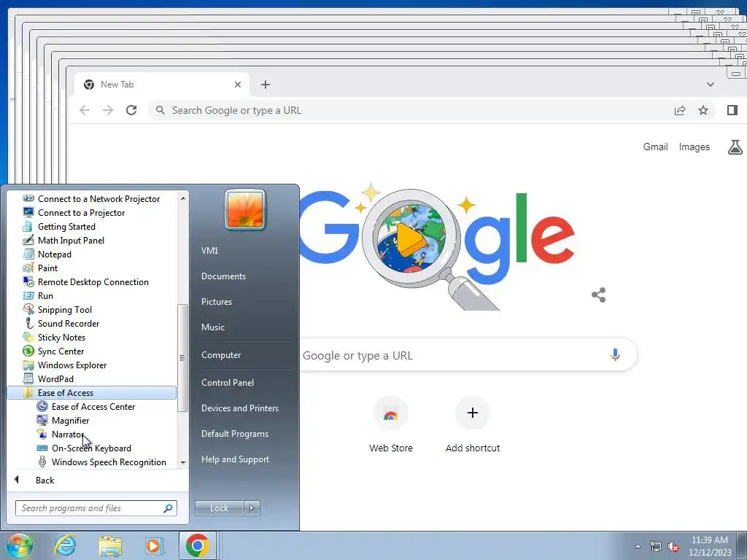The height and width of the screenshot is (560, 747).
Task: Open the VM1 user folder
Action: (x=209, y=251)
